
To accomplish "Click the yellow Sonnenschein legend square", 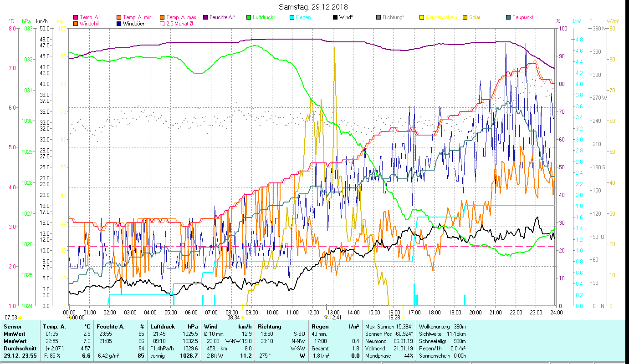I will (422, 17).
